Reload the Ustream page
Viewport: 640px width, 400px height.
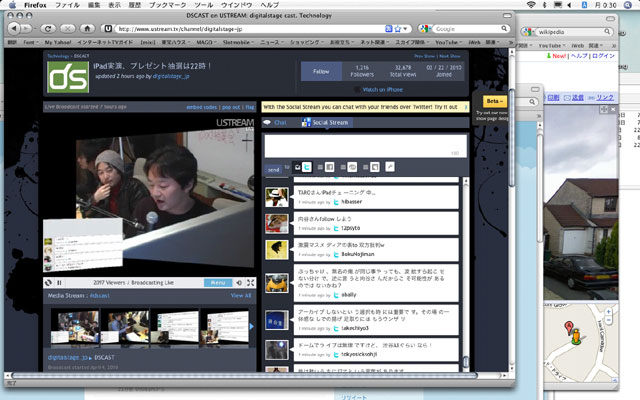tap(48, 29)
